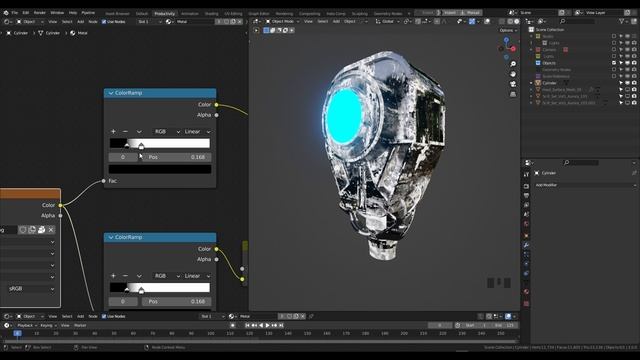This screenshot has width=640, height=360.
Task: Play the animation in the timeline
Action: click(x=268, y=325)
